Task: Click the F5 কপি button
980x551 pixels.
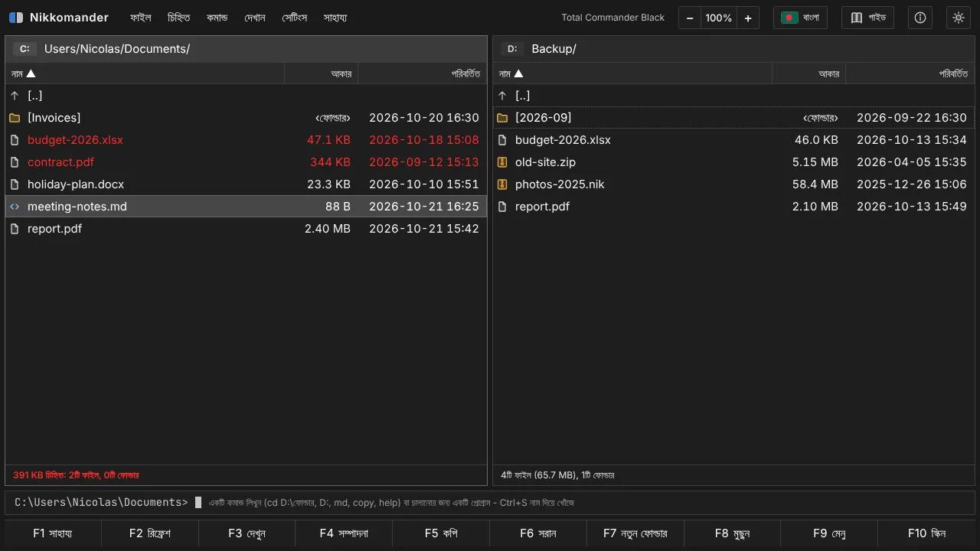Action: pos(441,533)
